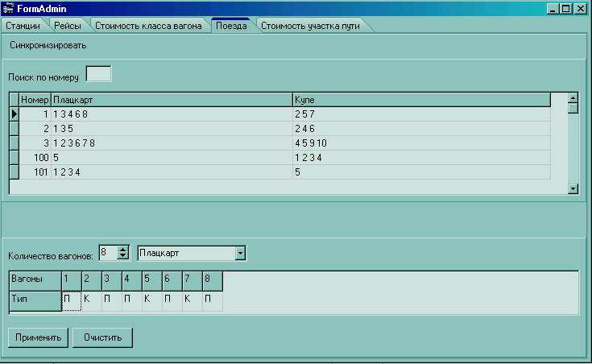Click the Вагоны row header

pos(35,281)
